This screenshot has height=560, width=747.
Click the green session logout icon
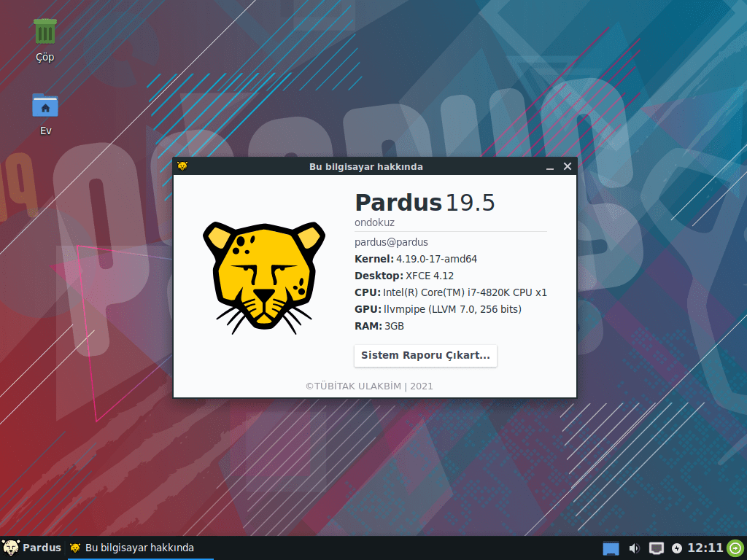[x=735, y=548]
